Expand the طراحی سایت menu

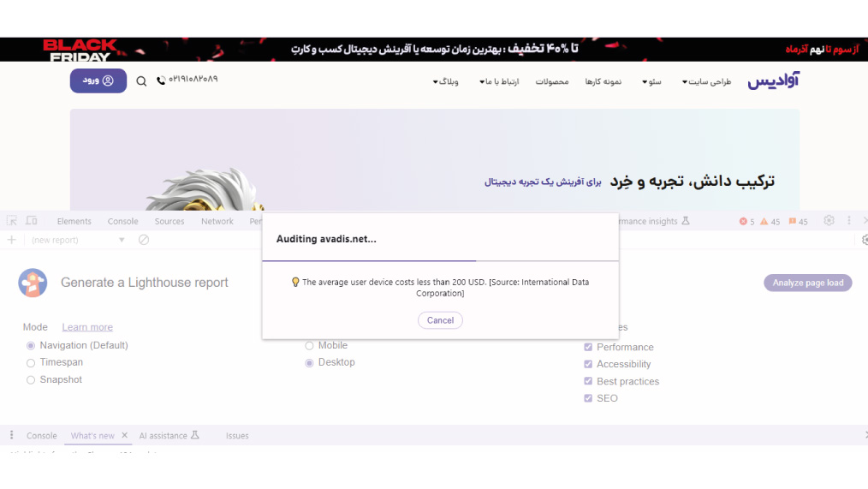(706, 82)
